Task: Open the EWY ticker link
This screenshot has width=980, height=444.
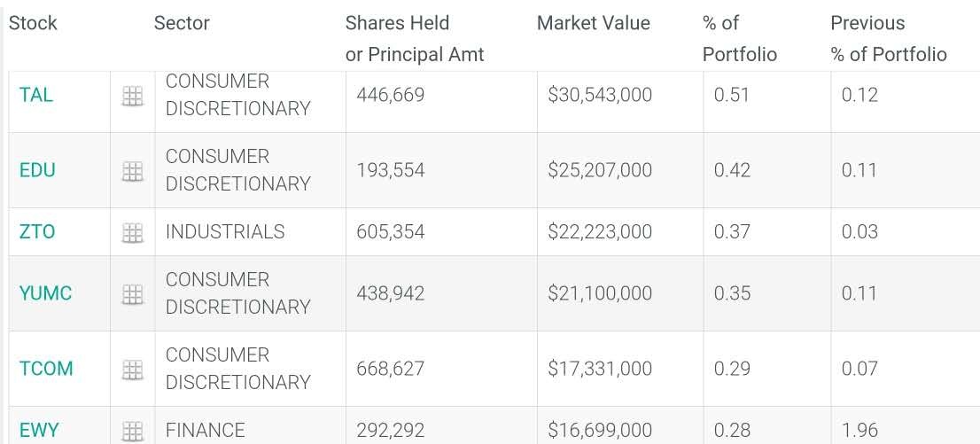Action: [x=39, y=431]
